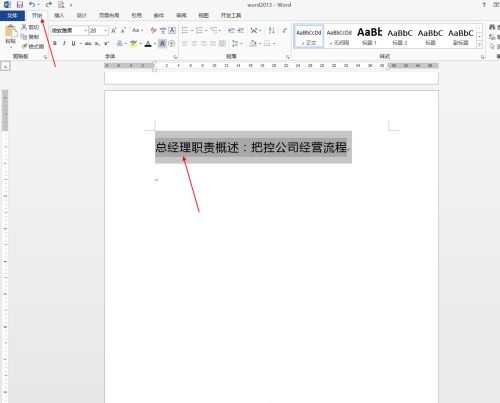This screenshot has width=500, height=403.
Task: Open the Font dialog launcher
Action: pyautogui.click(x=175, y=57)
